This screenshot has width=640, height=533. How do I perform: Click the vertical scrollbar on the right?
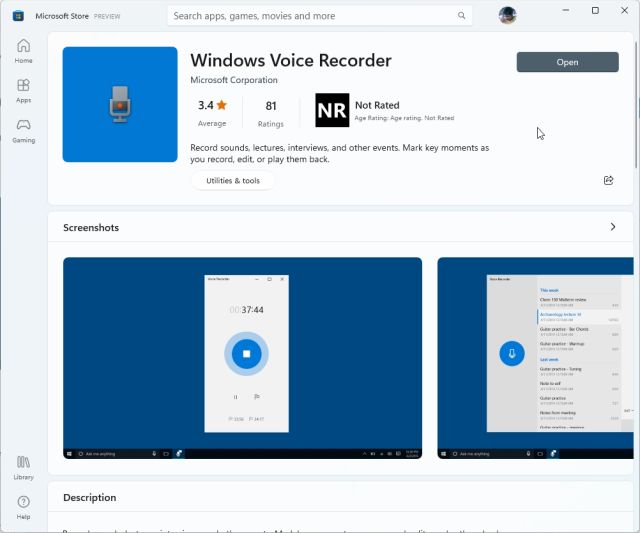point(636,104)
